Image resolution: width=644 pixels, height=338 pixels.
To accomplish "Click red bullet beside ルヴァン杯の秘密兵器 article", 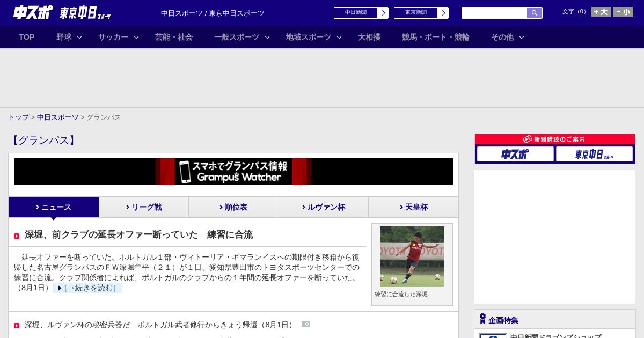I will [x=17, y=326].
